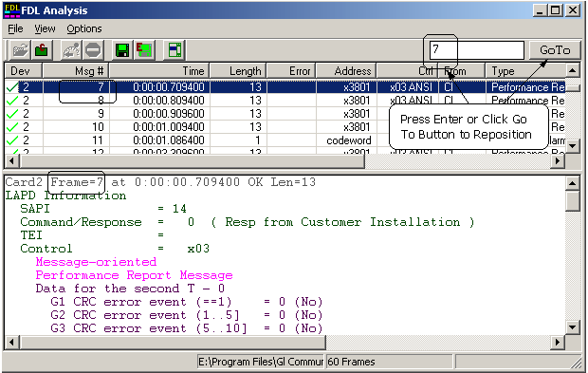
Task: Click the open file folder icon
Action: tap(20, 50)
